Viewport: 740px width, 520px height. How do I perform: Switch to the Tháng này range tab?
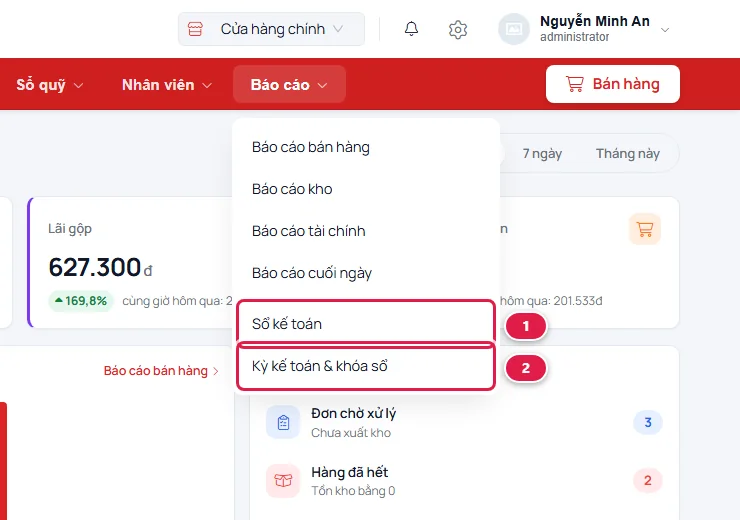click(x=628, y=154)
